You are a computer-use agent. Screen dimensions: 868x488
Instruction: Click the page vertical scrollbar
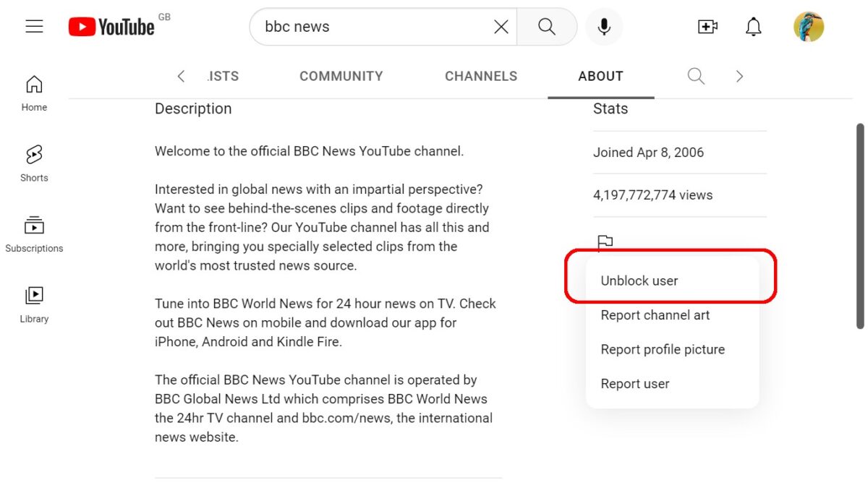(860, 225)
